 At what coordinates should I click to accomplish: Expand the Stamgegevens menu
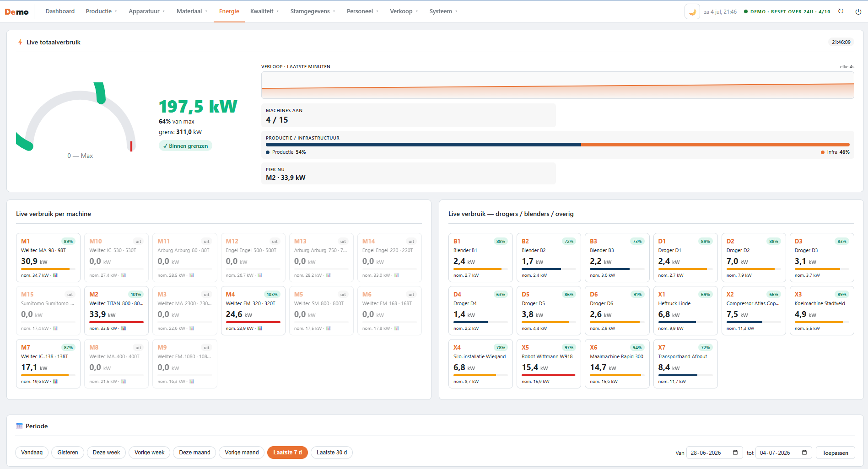(x=313, y=11)
